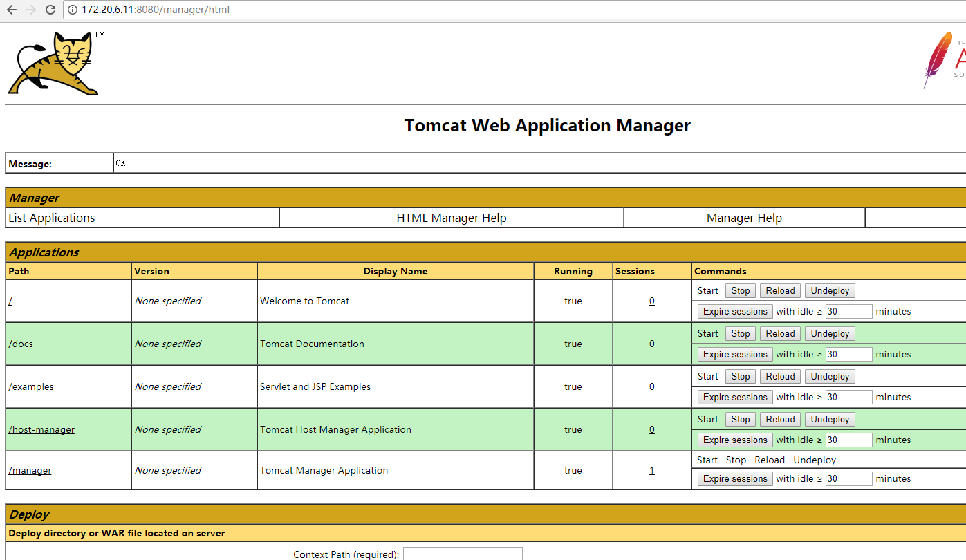Reload the Servlet and JSP Examples app
This screenshot has height=560, width=966.
pos(781,377)
